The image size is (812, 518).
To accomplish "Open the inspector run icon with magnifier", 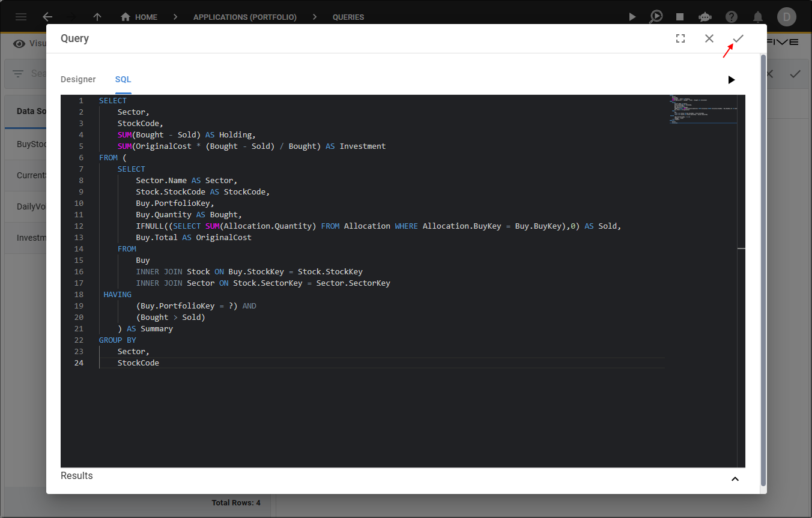I will (x=656, y=17).
